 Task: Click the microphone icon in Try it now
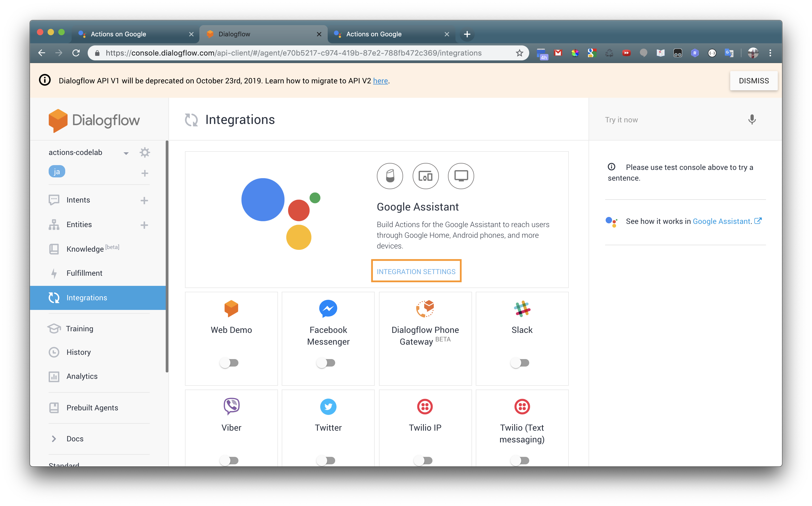pyautogui.click(x=752, y=119)
